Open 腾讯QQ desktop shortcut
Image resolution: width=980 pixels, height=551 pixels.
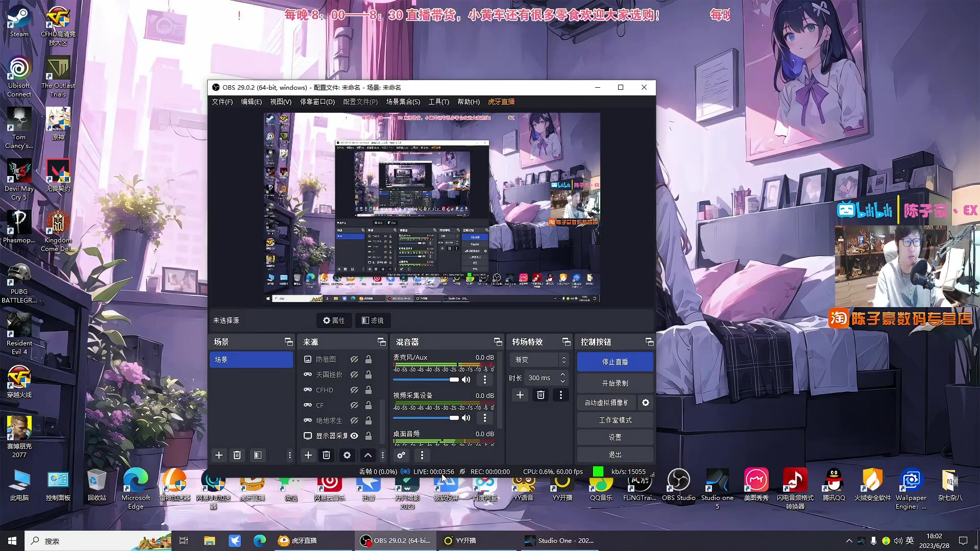tap(834, 486)
